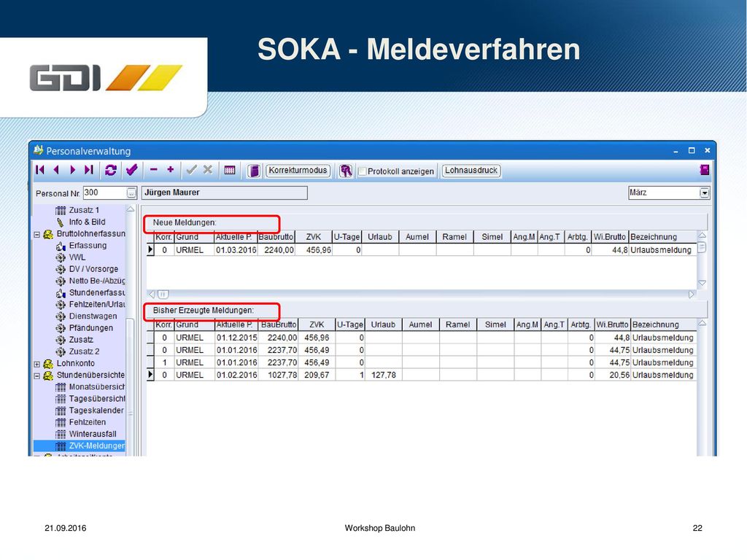
Task: Click the 127,78 Urlaub cell
Action: pyautogui.click(x=383, y=375)
